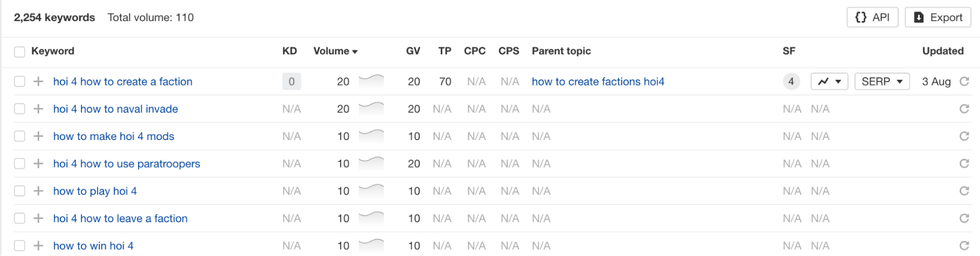980x256 pixels.
Task: Click the Export button
Action: pos(938,18)
